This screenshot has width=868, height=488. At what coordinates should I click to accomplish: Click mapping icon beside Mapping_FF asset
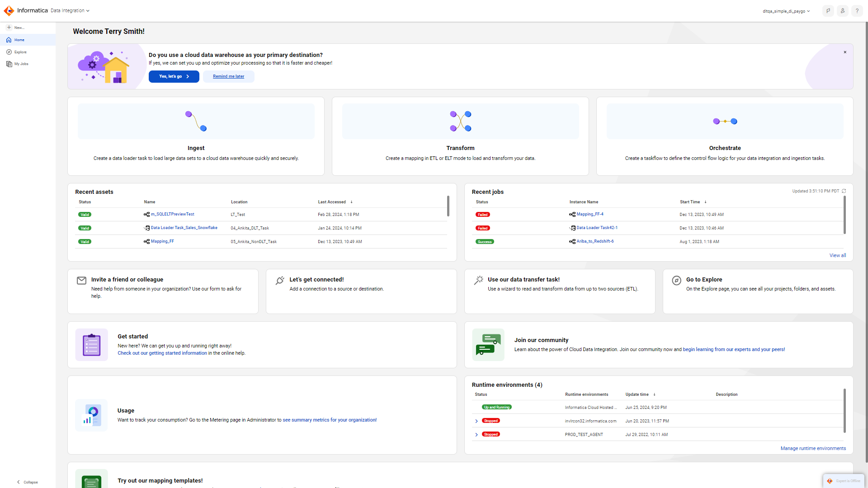click(146, 242)
